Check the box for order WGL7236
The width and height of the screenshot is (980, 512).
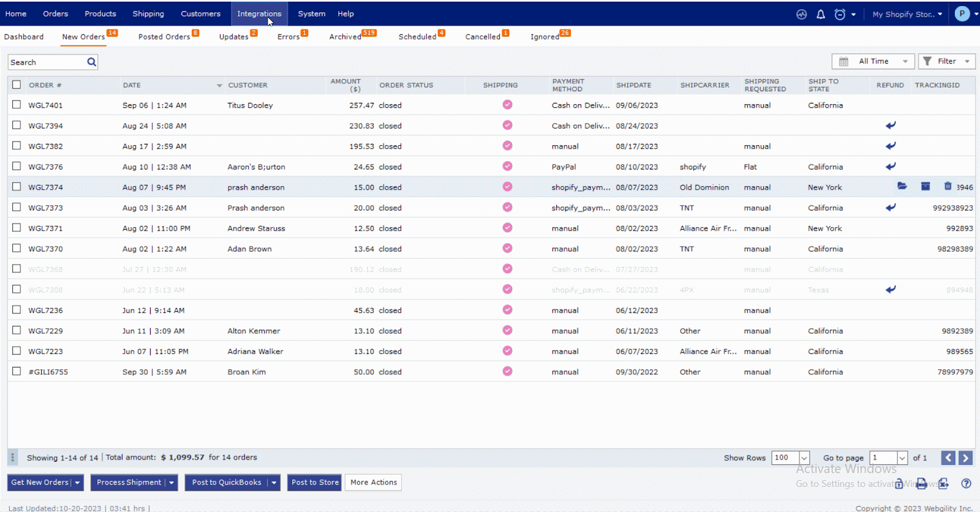pyautogui.click(x=17, y=310)
